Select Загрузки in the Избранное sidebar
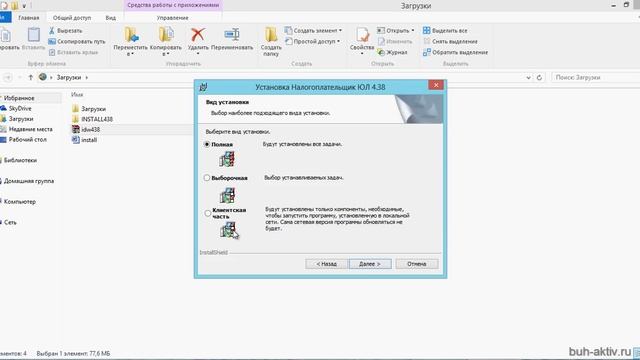Screen dimensions: 640x360 21,119
